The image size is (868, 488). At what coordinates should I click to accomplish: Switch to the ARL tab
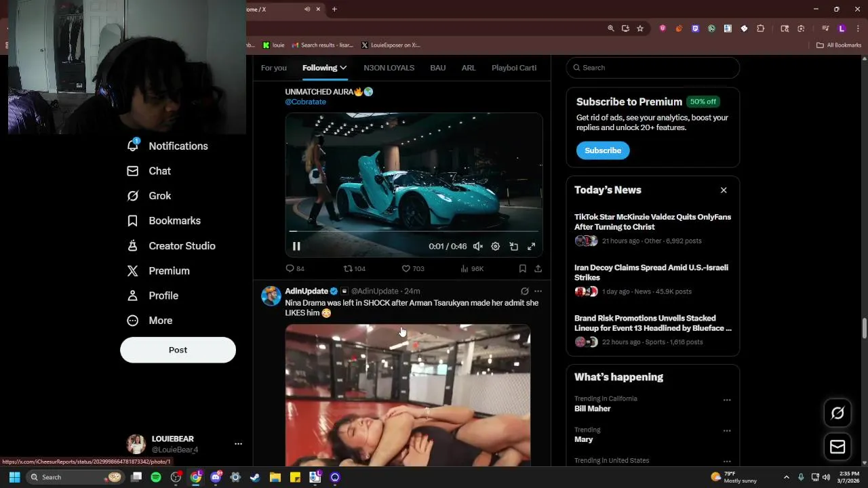coord(469,68)
